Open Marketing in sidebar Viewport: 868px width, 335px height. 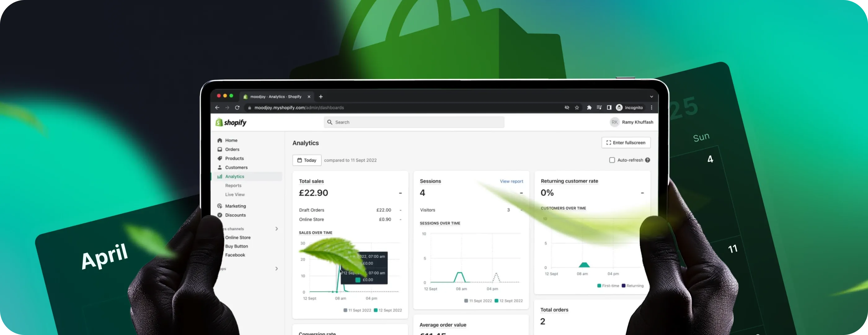coord(235,206)
